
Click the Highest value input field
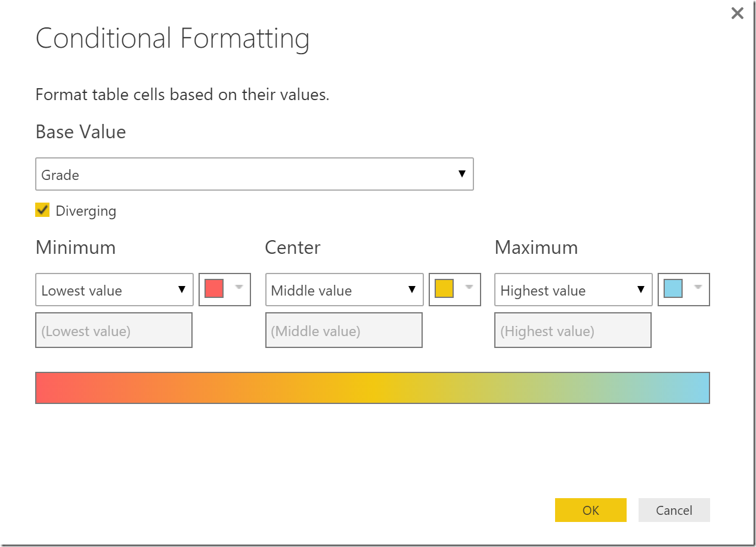pyautogui.click(x=573, y=331)
